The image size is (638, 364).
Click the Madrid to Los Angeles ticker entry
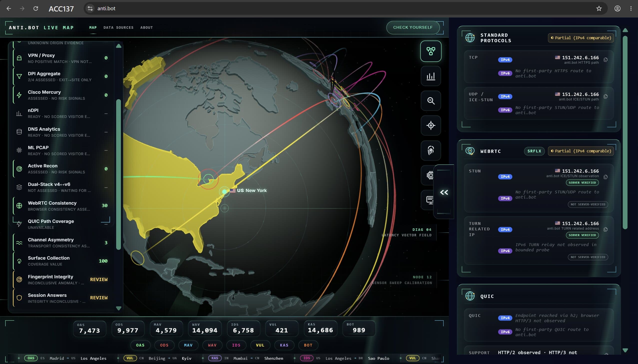65,358
